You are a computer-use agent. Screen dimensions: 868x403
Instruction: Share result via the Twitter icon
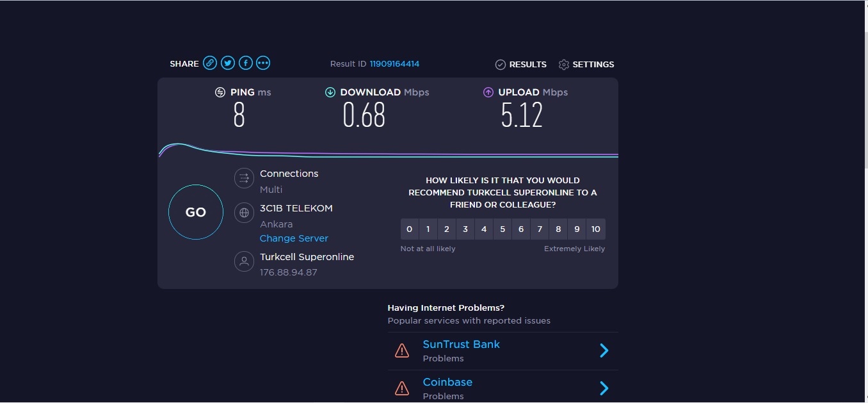(227, 63)
